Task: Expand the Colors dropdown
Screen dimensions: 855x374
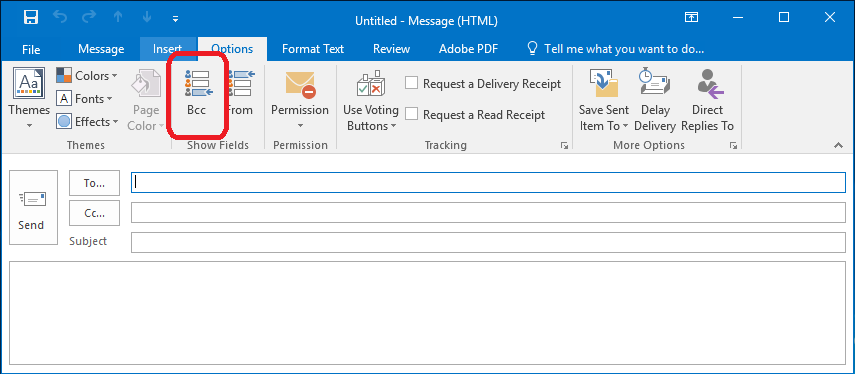Action: [87, 76]
